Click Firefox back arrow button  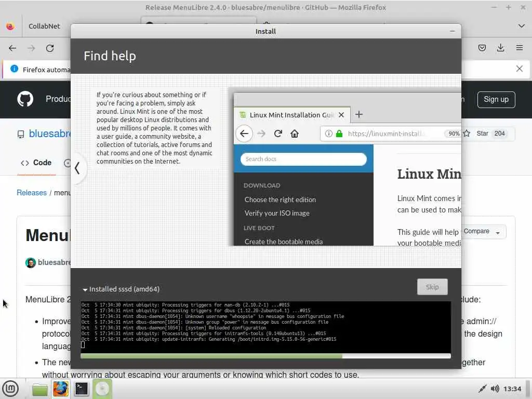point(12,48)
